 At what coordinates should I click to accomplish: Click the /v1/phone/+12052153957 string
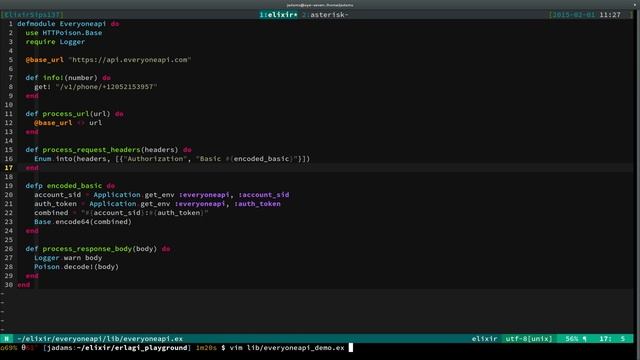pos(106,87)
